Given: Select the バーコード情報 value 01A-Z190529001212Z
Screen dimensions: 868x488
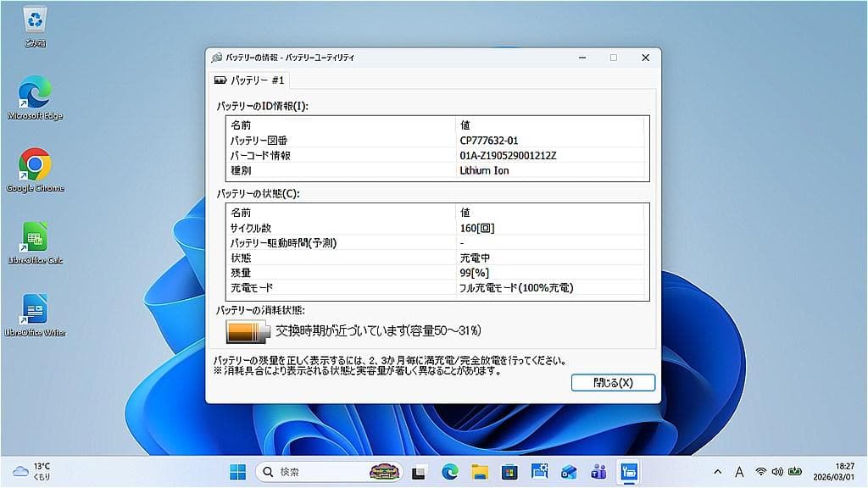Looking at the screenshot, I should click(x=508, y=156).
